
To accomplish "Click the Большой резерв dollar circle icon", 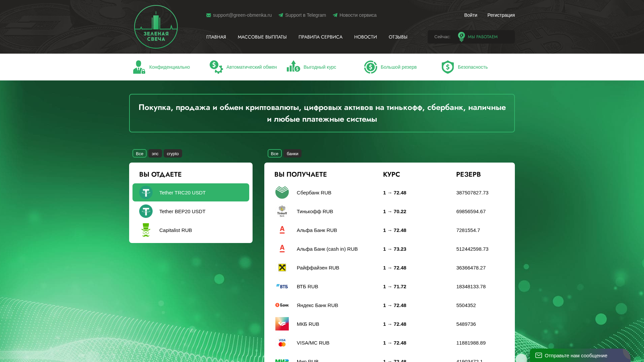I will point(371,67).
